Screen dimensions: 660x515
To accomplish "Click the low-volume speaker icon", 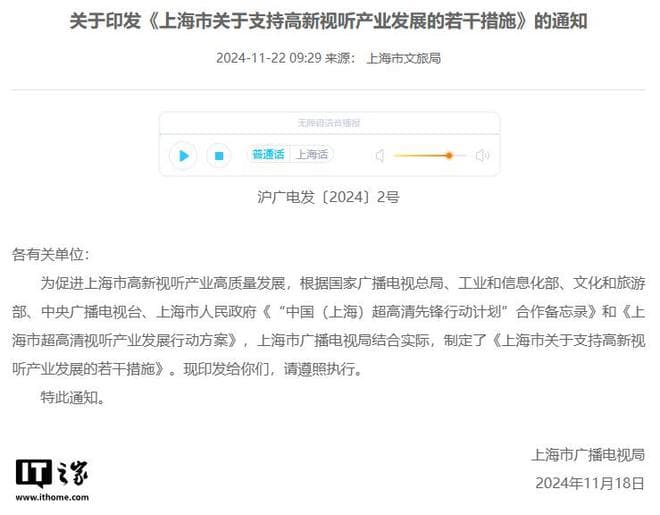I will tap(380, 156).
